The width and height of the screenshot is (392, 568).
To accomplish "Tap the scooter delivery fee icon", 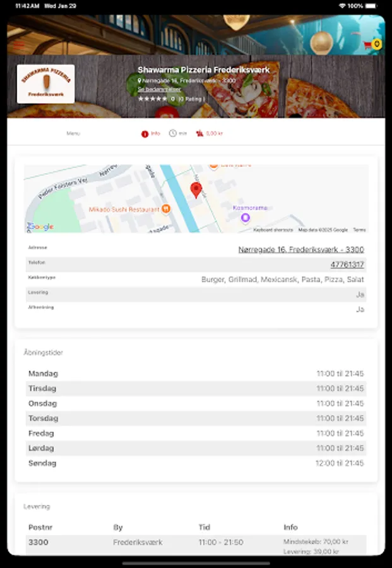I will point(199,133).
